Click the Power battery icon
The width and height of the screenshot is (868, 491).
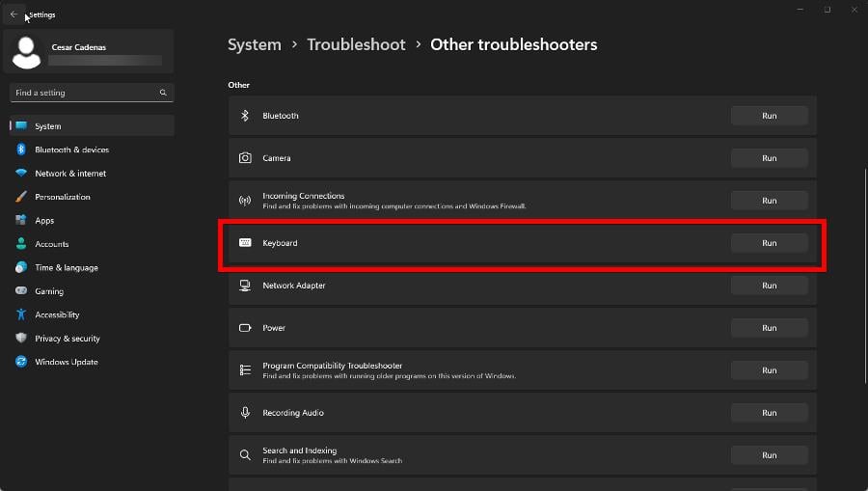[x=245, y=328]
